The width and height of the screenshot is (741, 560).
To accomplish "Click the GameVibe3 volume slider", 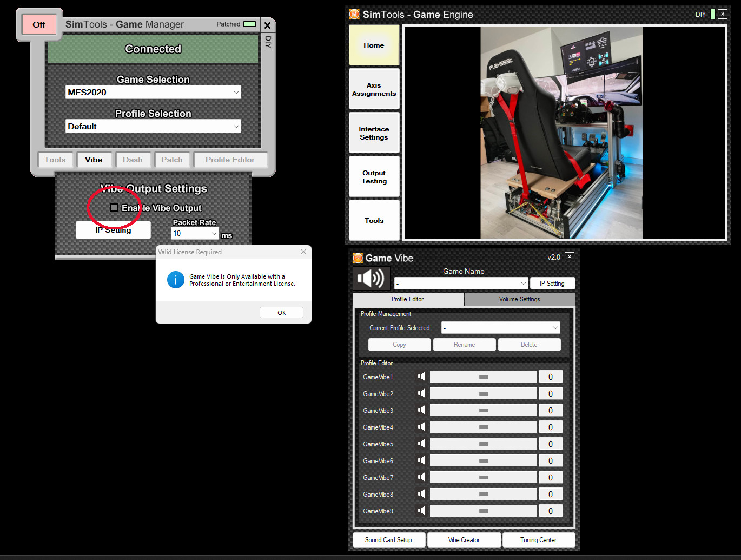I will pos(484,410).
